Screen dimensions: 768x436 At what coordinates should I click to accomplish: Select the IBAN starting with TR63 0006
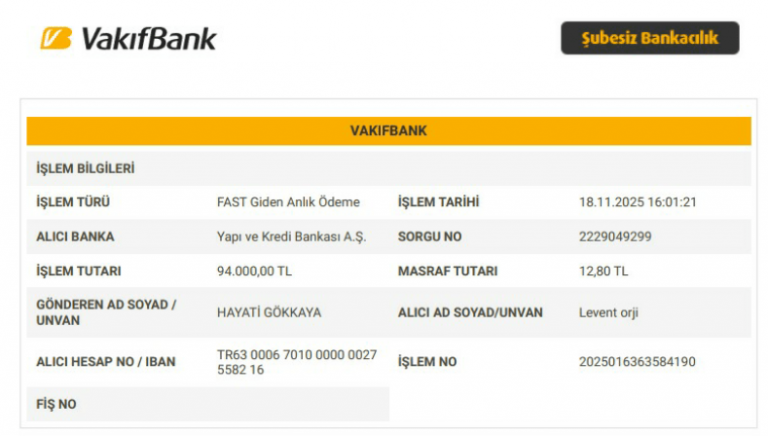coord(297,362)
